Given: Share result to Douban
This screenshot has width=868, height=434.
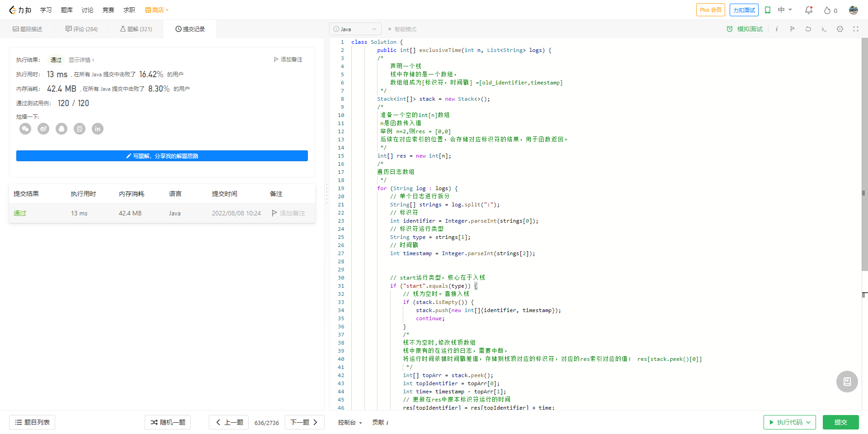Looking at the screenshot, I should [x=80, y=129].
